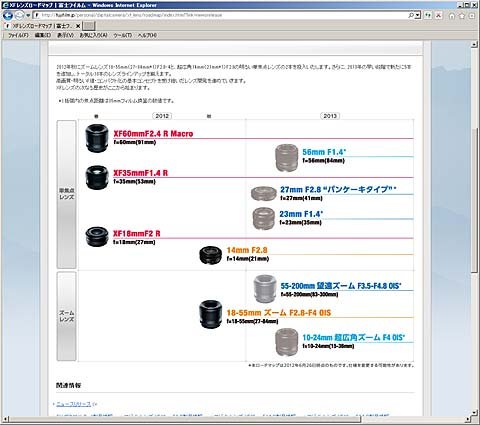Click the XF60mmF2.4 R Macro lens image

coord(97,138)
